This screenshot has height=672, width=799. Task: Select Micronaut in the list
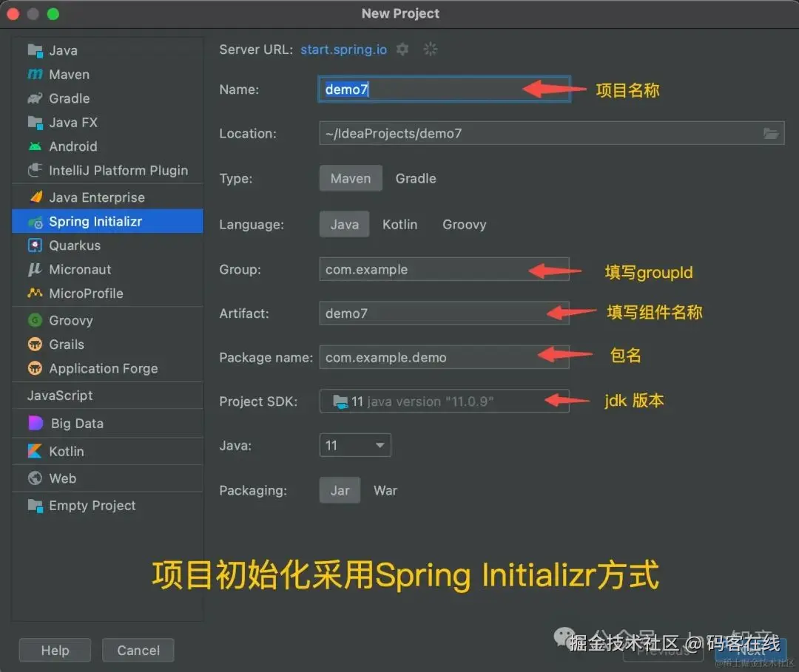pyautogui.click(x=107, y=269)
